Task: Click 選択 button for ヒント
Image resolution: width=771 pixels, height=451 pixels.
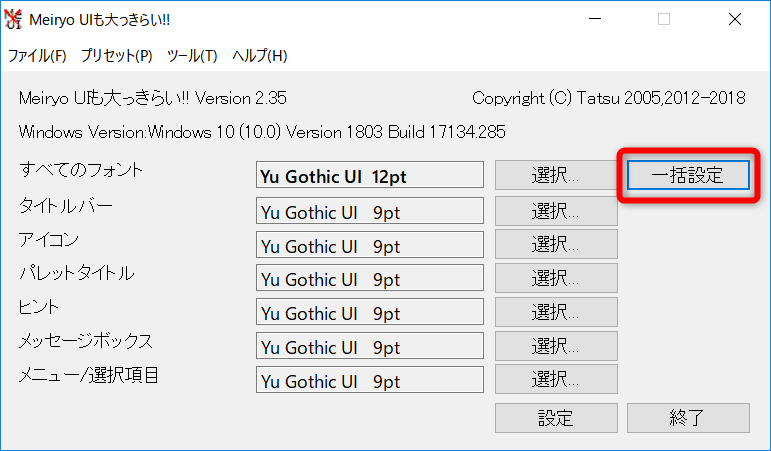Action: pos(556,312)
